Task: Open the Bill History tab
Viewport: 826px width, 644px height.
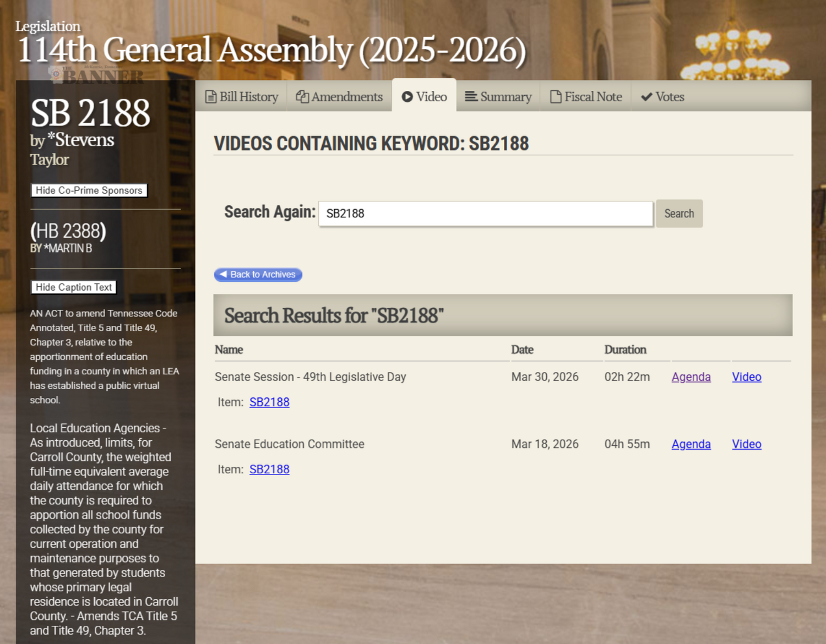Action: point(241,96)
